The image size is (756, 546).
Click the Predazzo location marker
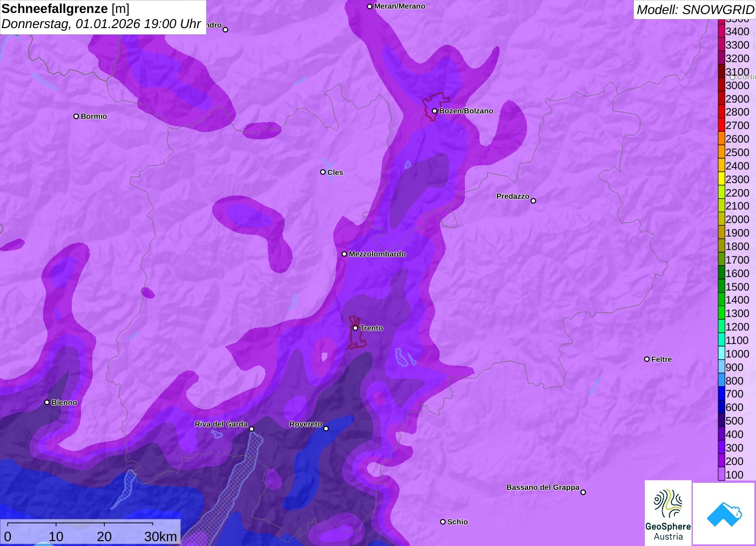pos(534,201)
